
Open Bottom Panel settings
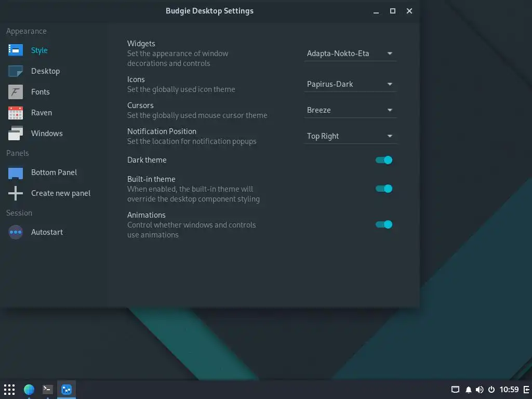[x=54, y=172]
